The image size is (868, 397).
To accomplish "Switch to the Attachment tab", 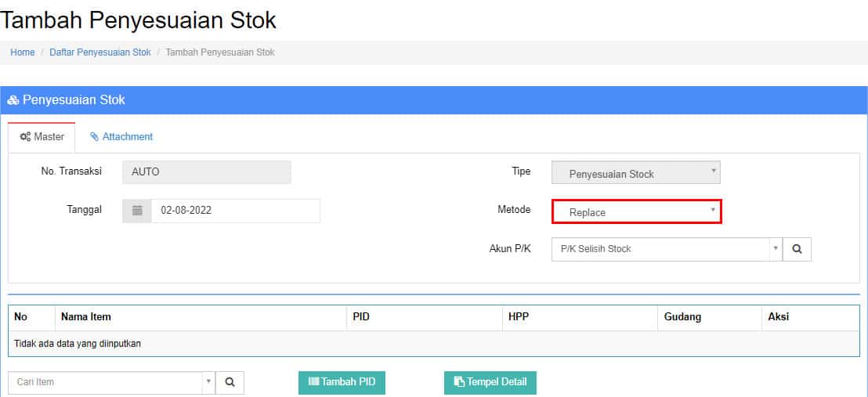I will pyautogui.click(x=121, y=136).
